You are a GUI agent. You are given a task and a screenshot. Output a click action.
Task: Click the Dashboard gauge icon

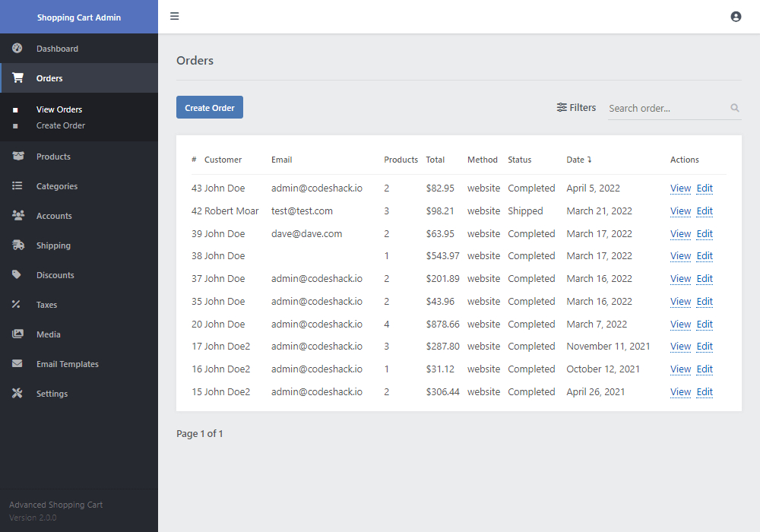[x=17, y=48]
